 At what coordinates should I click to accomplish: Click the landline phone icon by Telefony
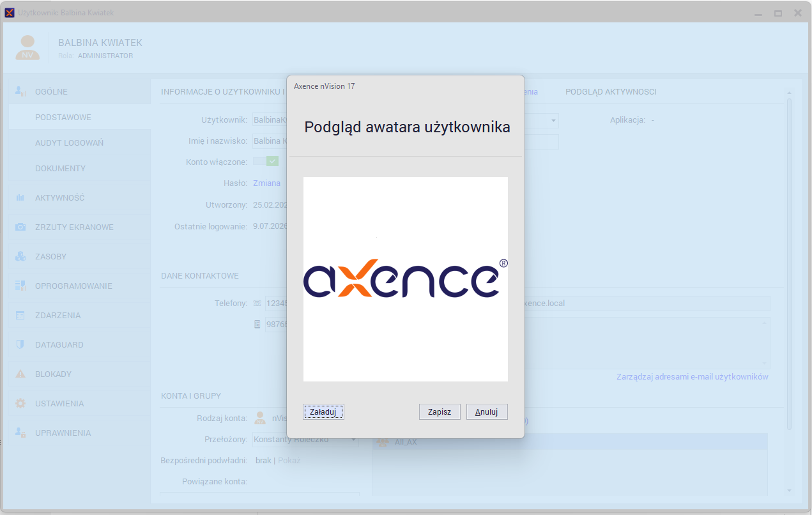point(257,304)
